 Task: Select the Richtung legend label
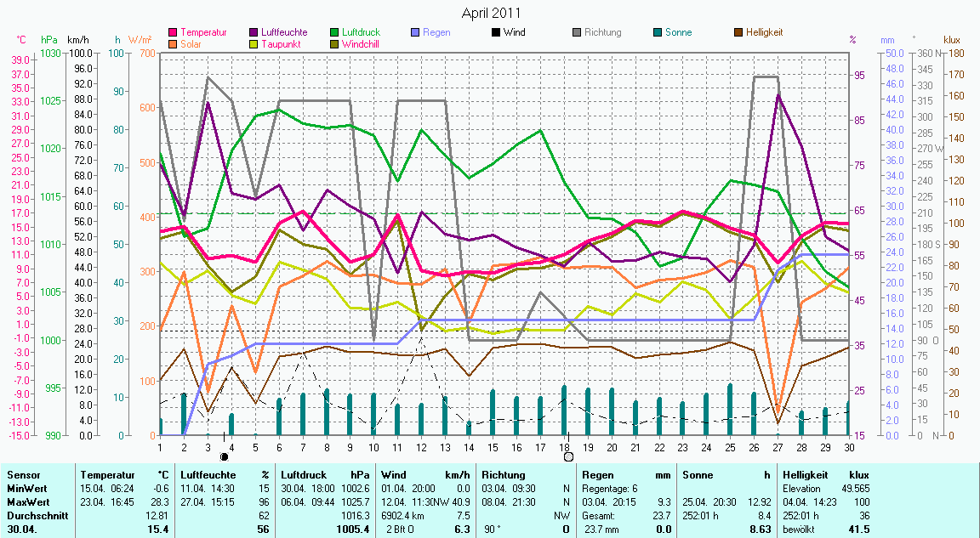click(x=603, y=32)
